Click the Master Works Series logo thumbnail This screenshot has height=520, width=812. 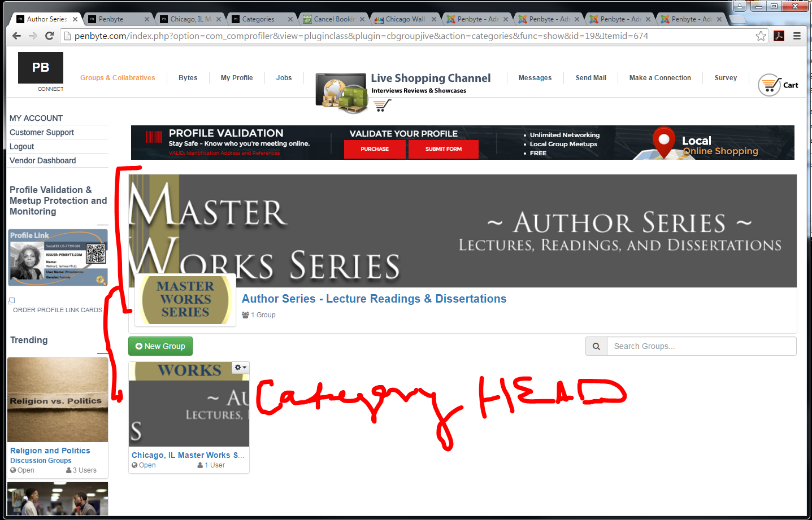pos(185,300)
